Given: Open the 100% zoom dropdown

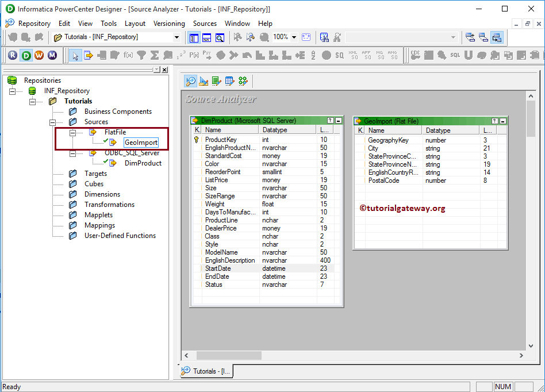Looking at the screenshot, I should [294, 37].
